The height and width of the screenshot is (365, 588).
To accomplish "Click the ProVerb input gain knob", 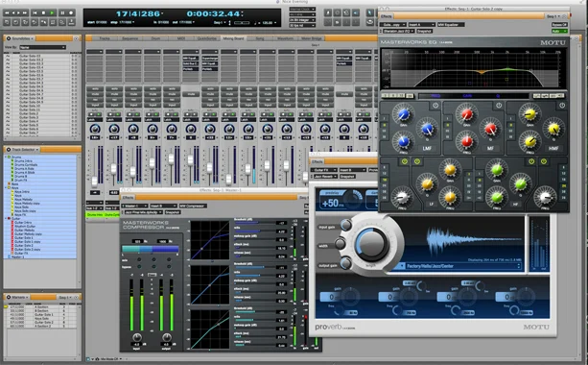I will pyautogui.click(x=345, y=226).
